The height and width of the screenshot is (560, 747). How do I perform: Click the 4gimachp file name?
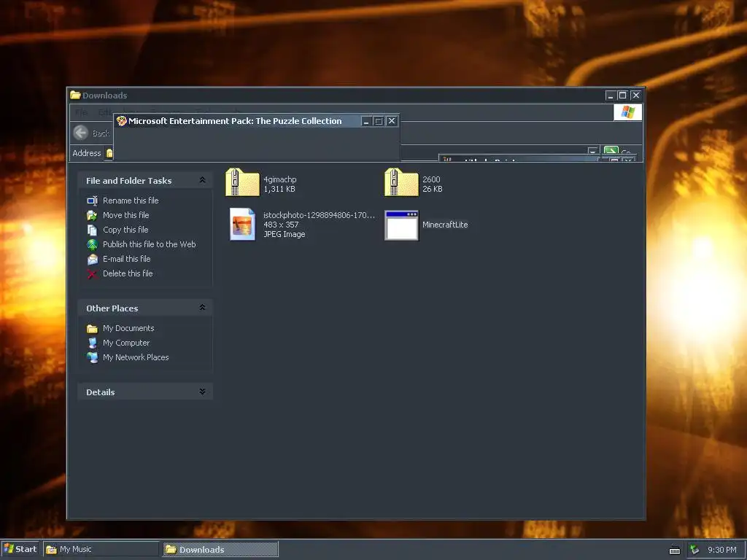click(280, 179)
